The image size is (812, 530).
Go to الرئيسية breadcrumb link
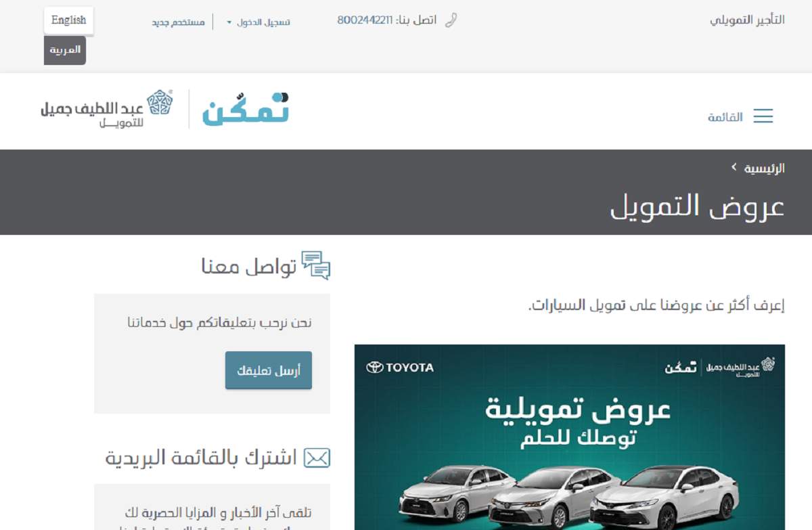click(765, 169)
